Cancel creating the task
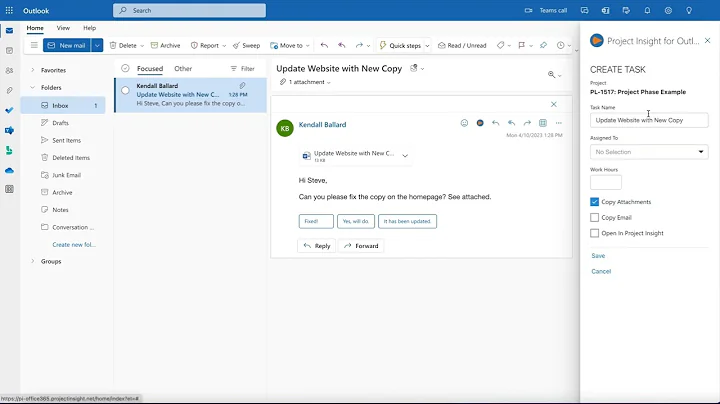This screenshot has height=404, width=720. click(x=601, y=271)
